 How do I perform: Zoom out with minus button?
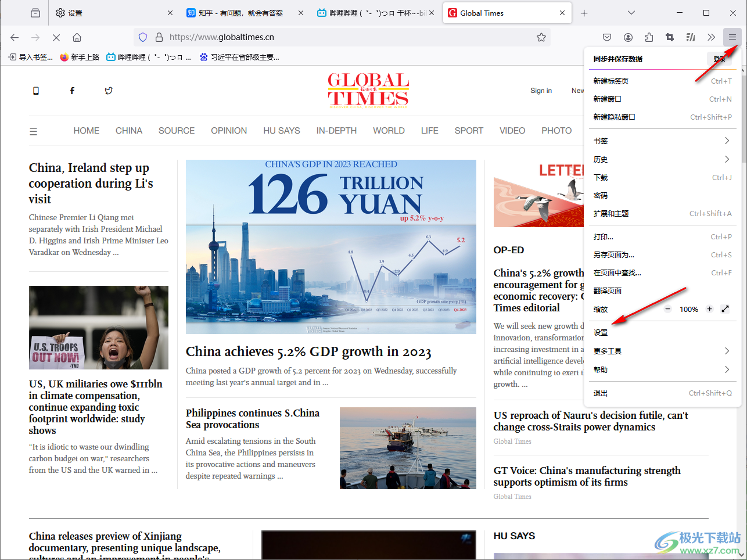point(668,309)
